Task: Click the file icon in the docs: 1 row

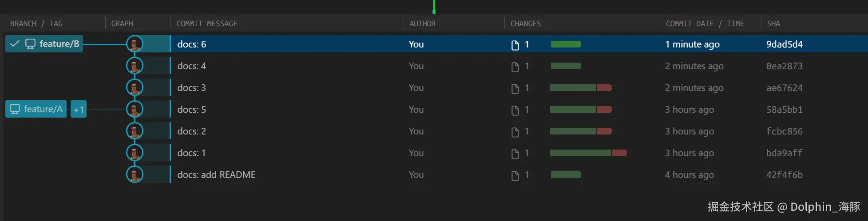Action: (515, 154)
